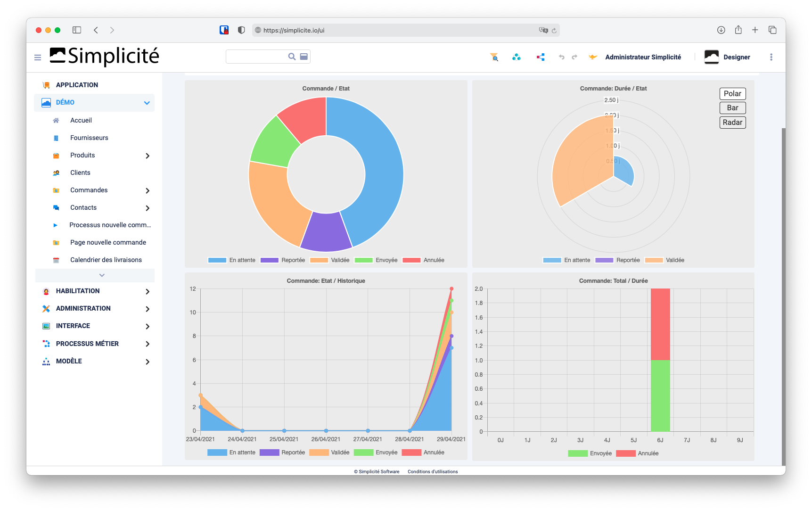Expand the PROCESSUS MÉTIER menu arrow

click(148, 344)
